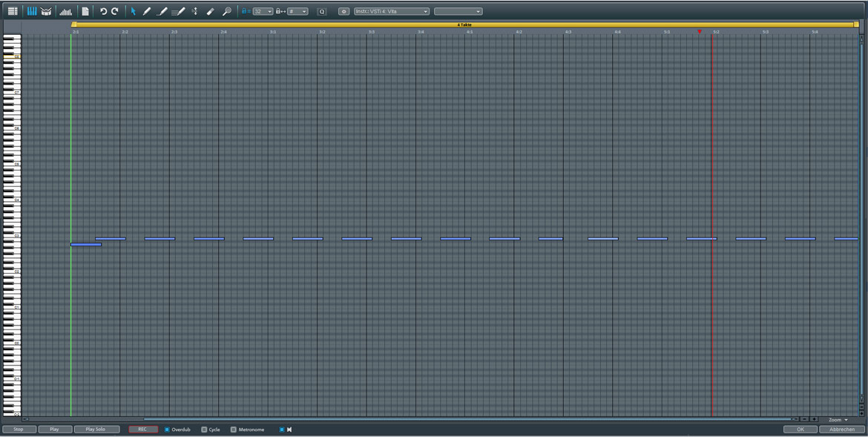Switch to drum editor view
This screenshot has height=437, width=868.
pyautogui.click(x=46, y=11)
